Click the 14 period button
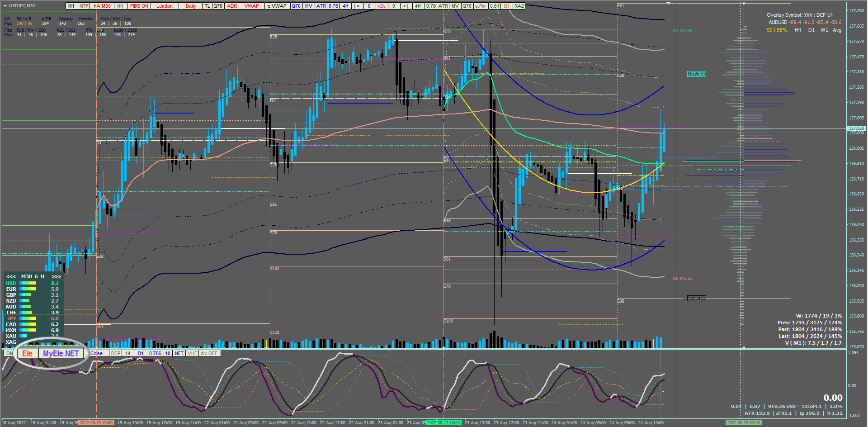This screenshot has width=868, height=427. [128, 353]
